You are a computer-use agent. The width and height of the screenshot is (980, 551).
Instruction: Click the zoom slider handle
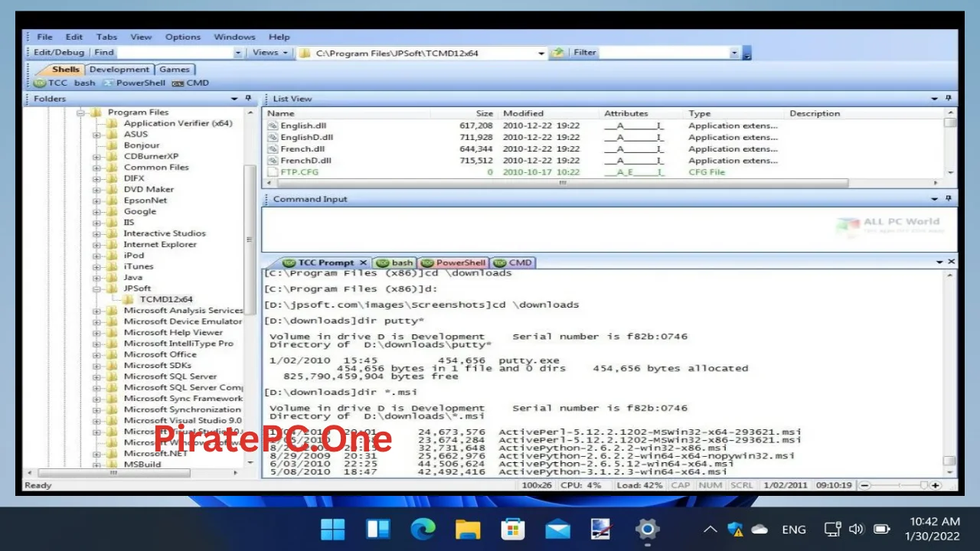[924, 485]
